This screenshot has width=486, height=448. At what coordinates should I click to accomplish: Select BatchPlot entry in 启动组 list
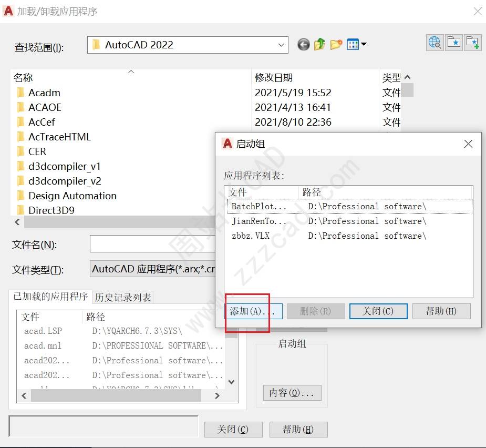point(349,206)
